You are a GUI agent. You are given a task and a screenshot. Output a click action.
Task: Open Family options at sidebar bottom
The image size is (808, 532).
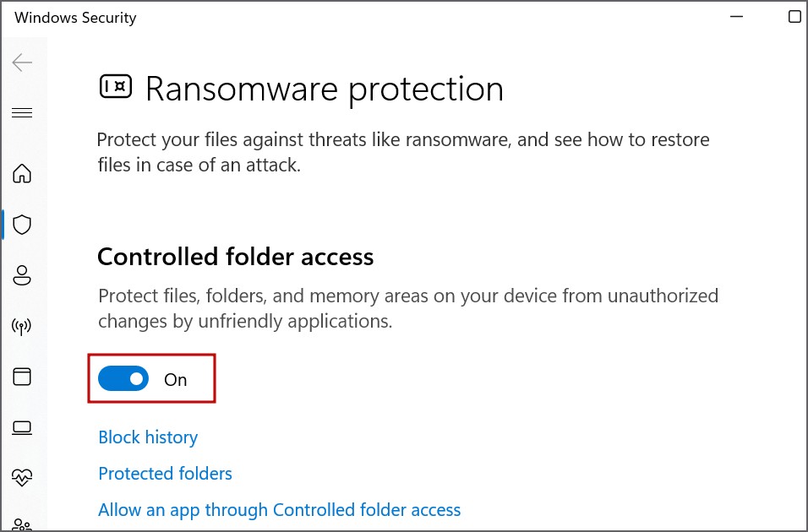click(22, 525)
